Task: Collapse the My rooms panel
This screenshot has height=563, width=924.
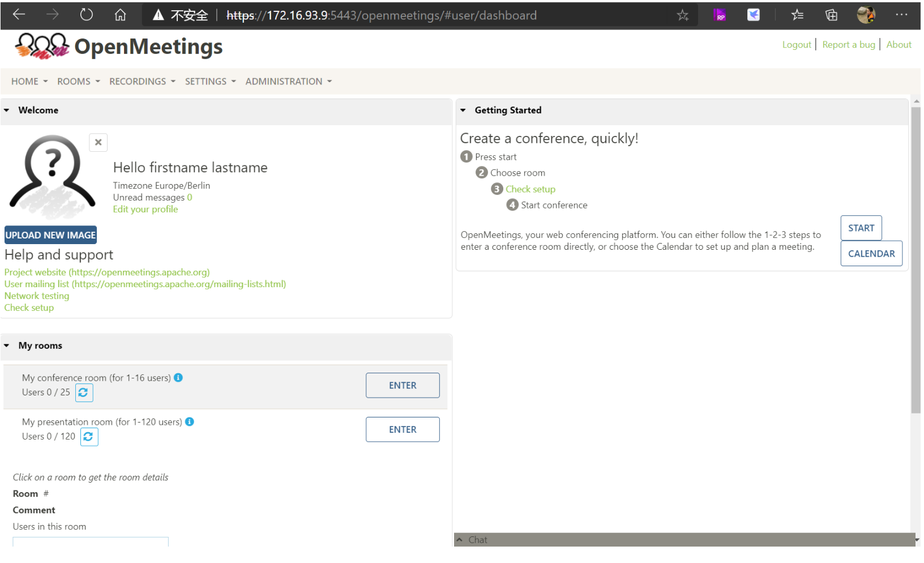Action: 7,346
